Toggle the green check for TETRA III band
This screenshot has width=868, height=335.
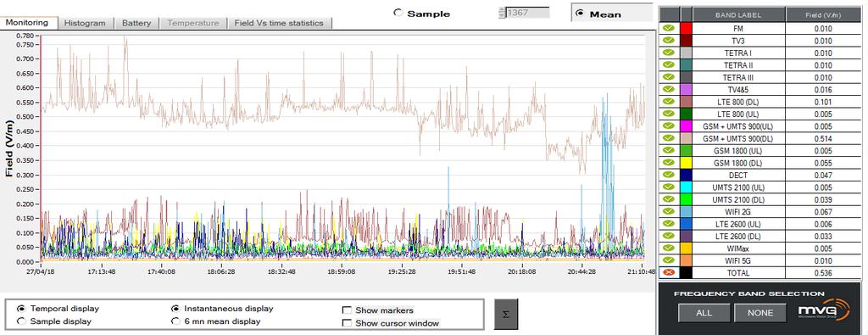tap(668, 77)
